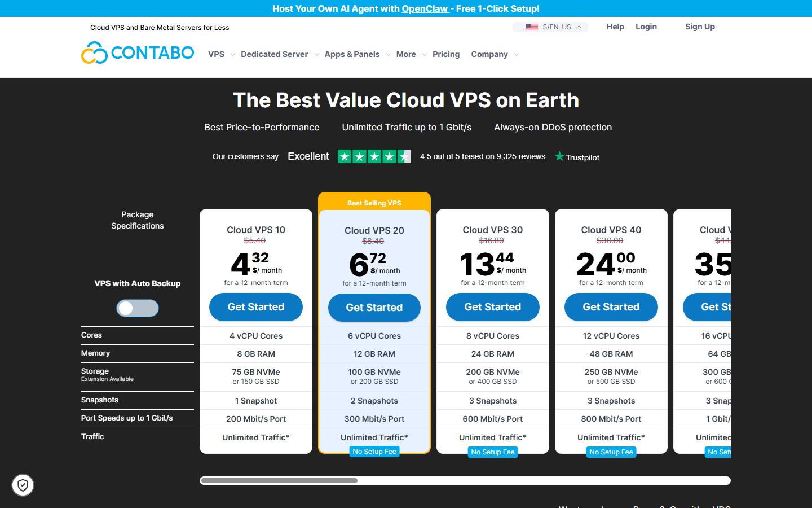812x508 pixels.
Task: Click the Trustpilot logo
Action: click(x=577, y=157)
